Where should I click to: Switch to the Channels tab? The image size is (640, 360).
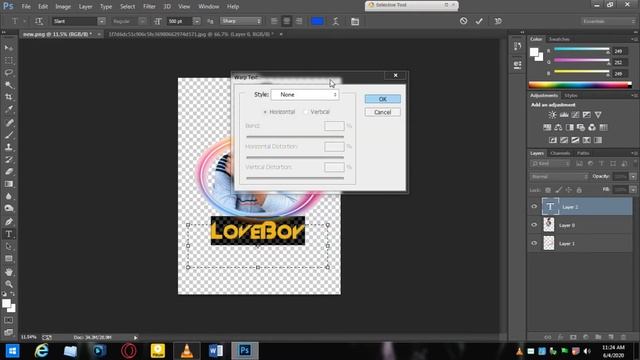tap(560, 153)
